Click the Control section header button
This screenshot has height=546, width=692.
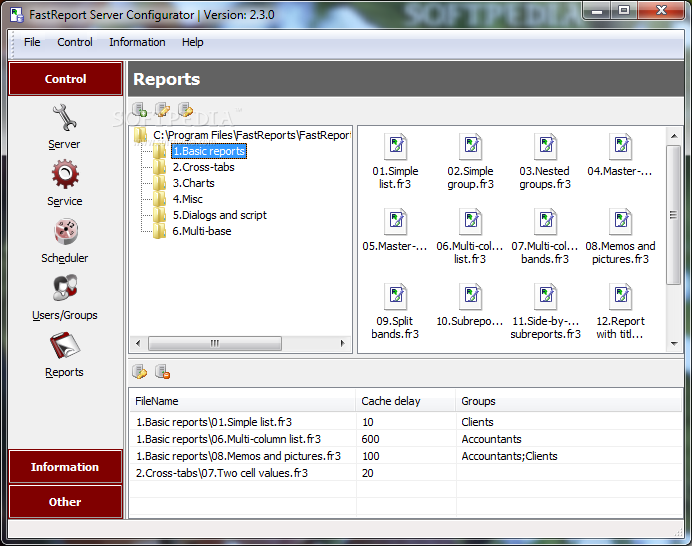pos(65,79)
